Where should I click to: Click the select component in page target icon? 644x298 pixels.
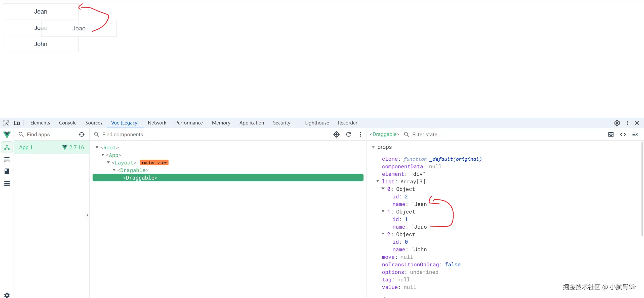click(336, 135)
